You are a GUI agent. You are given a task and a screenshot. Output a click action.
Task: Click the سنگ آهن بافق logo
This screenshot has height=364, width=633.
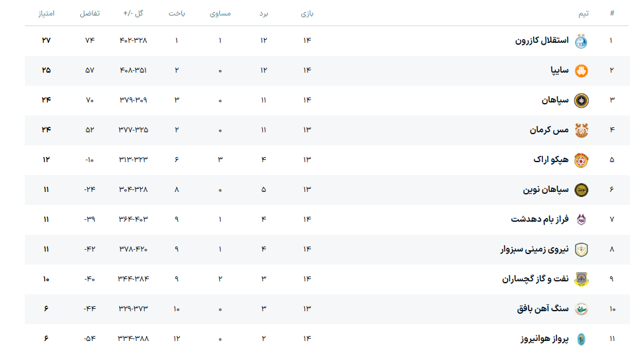click(581, 309)
